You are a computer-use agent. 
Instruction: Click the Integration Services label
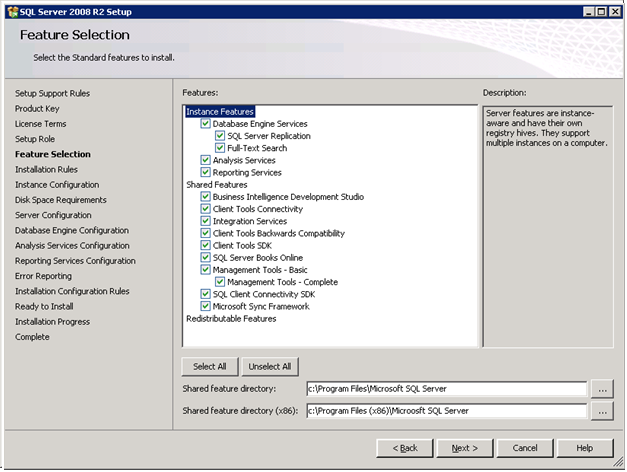point(250,221)
